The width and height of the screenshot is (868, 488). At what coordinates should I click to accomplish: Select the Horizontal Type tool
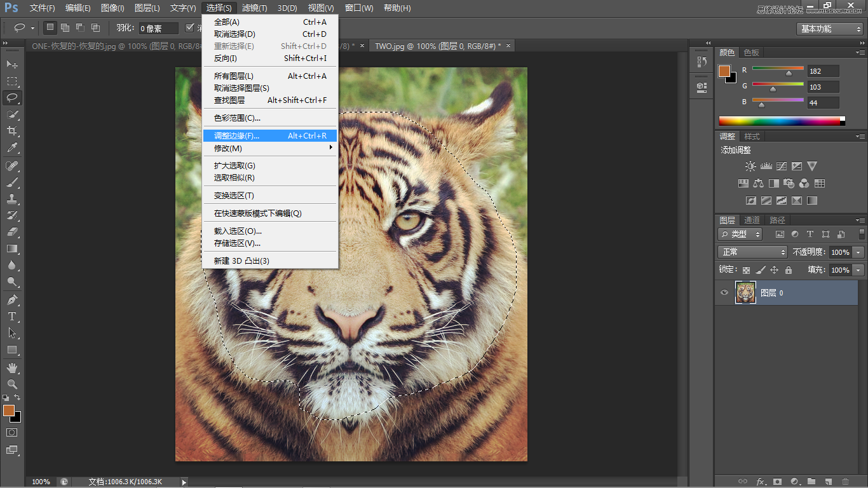pos(12,316)
